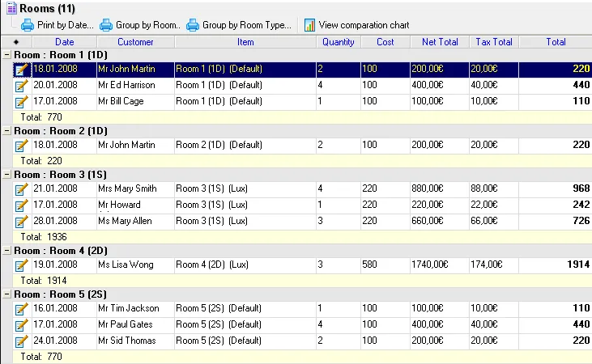Image resolution: width=592 pixels, height=364 pixels.
Task: Open View comparation chart
Action: pyautogui.click(x=357, y=25)
